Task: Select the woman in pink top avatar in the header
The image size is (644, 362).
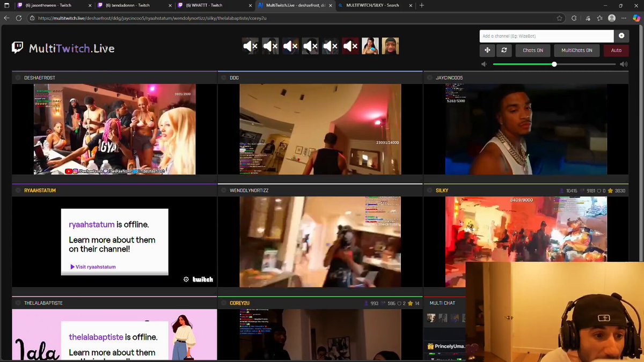Action: (370, 46)
